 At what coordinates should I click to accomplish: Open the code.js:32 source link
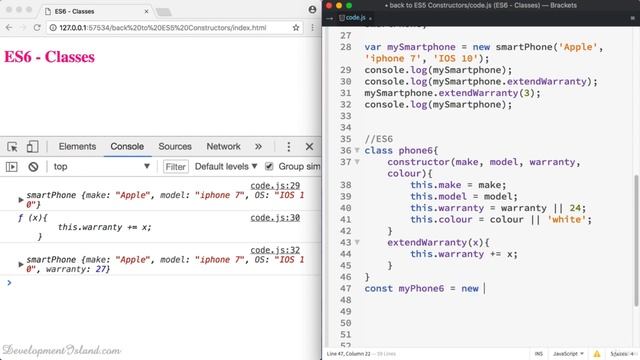tap(275, 250)
